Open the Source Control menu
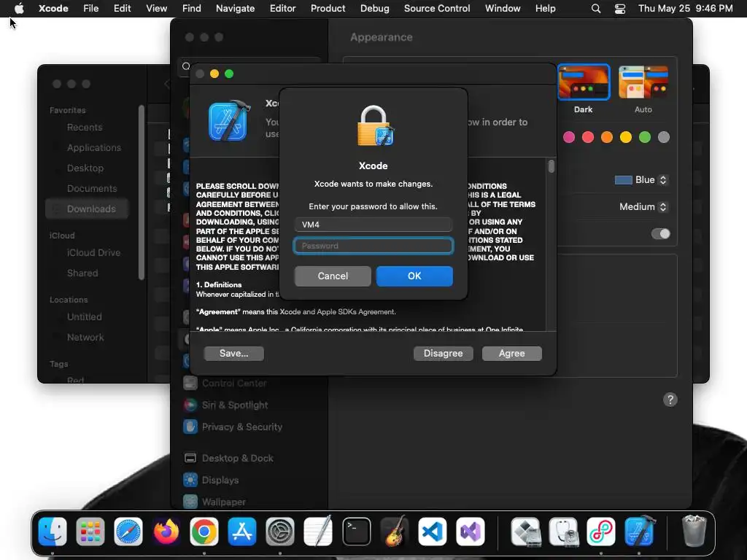Viewport: 747px width, 560px height. coord(437,8)
